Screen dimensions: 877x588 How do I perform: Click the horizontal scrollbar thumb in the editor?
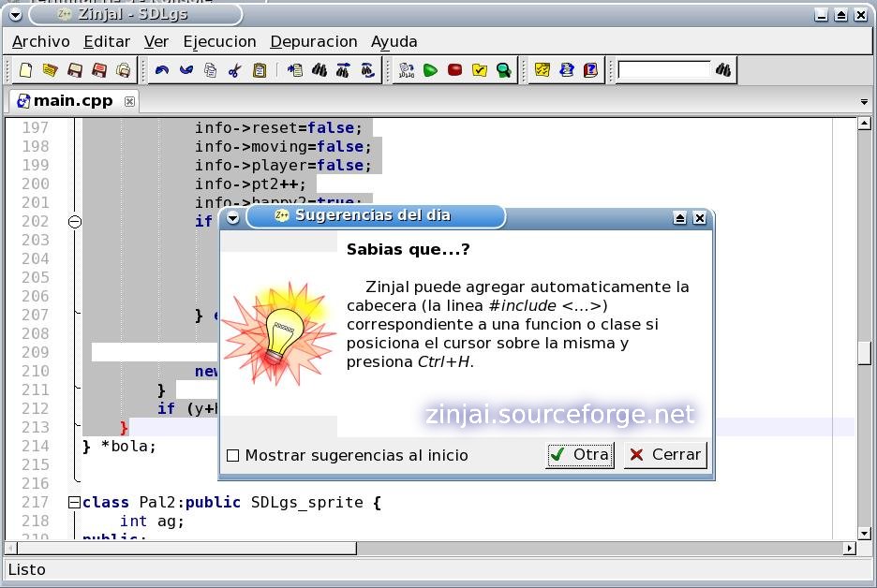(186, 549)
